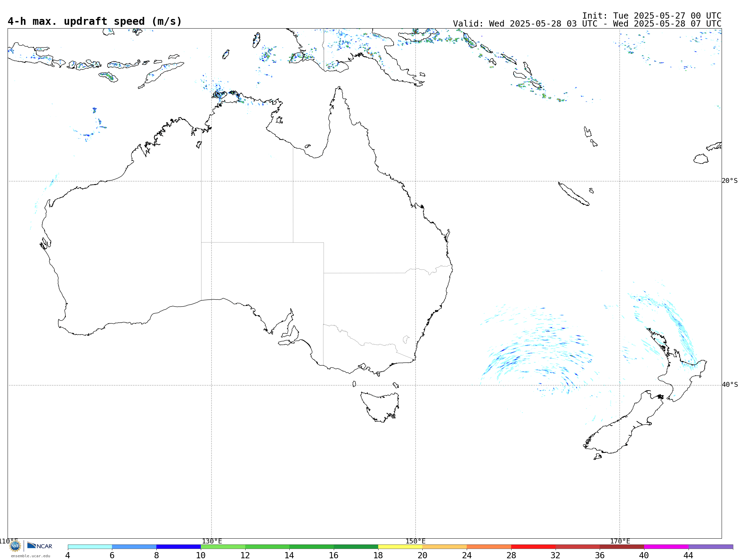Select the magenta 40-44 colorbar swatch
This screenshot has width=744, height=560.
coord(666,547)
